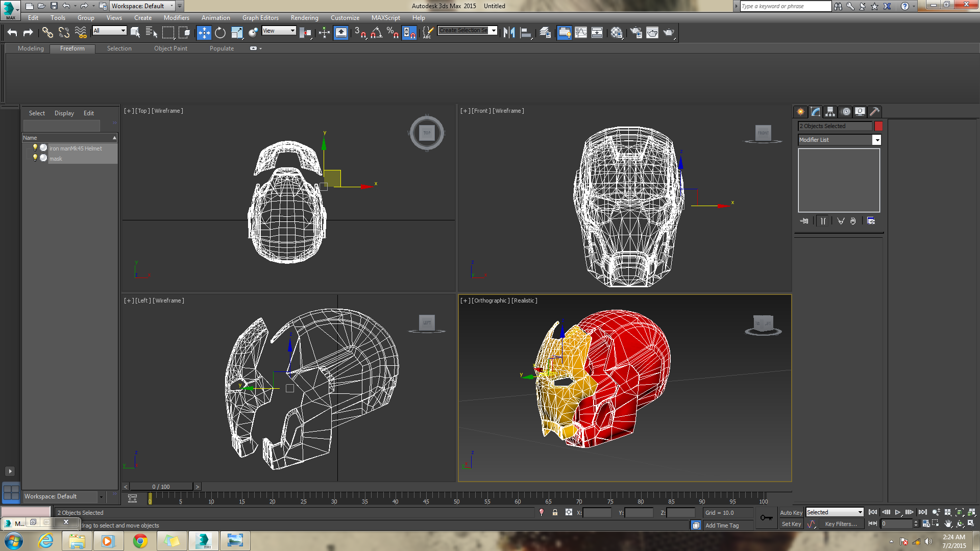This screenshot has width=980, height=551.
Task: Toggle Window/Crossing selection mode
Action: (184, 33)
